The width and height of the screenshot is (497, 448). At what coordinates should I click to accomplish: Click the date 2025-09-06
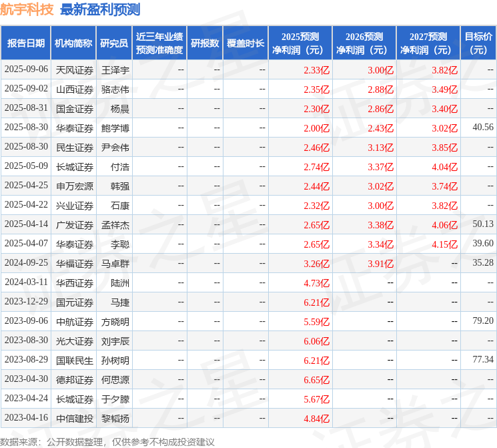coord(26,69)
